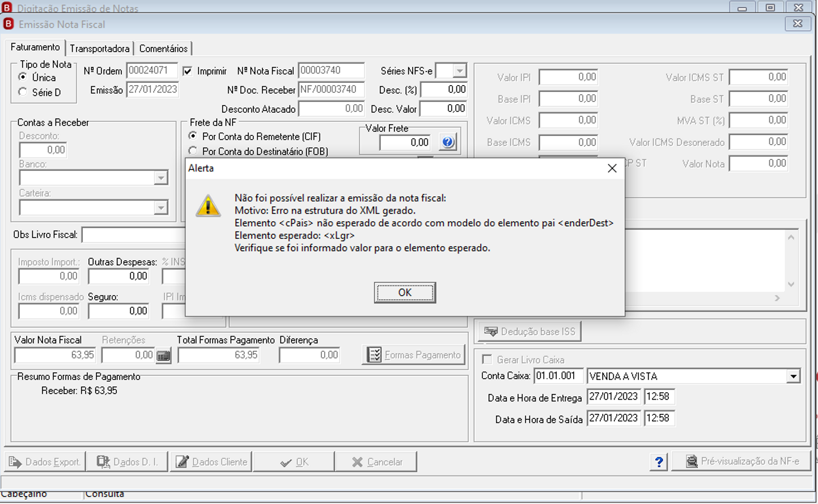Click the Diferença field
Screen dimensions: 818x504
(310, 355)
